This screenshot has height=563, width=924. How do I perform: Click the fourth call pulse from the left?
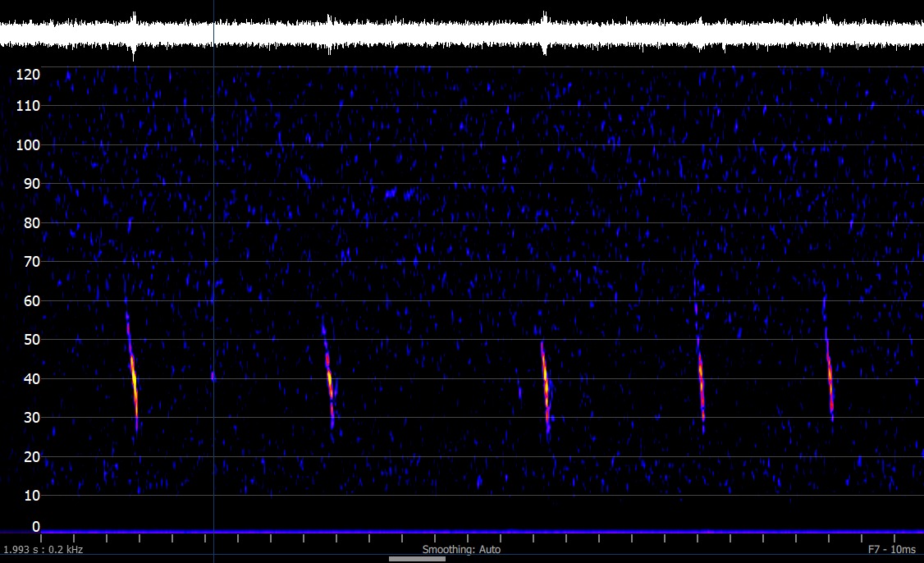(x=701, y=382)
